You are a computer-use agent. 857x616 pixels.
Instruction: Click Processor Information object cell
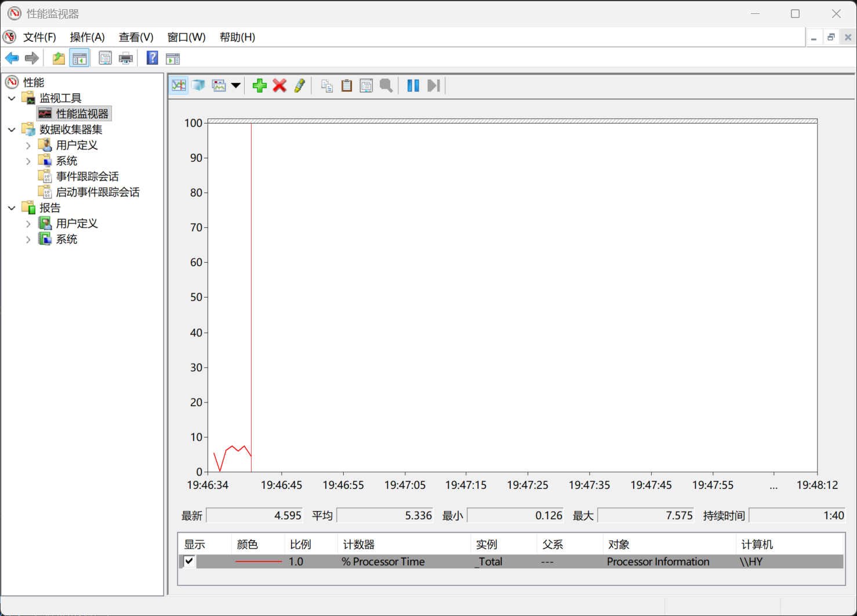pyautogui.click(x=658, y=561)
